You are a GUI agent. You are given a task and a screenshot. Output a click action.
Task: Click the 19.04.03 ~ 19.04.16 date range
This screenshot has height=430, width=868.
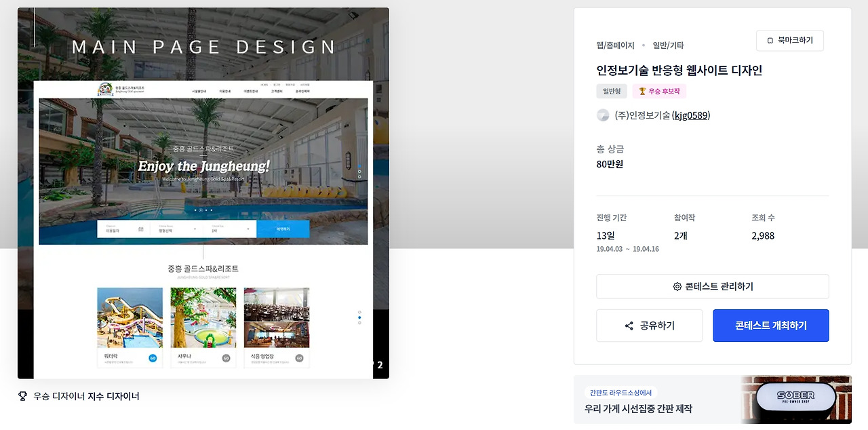[x=627, y=249]
